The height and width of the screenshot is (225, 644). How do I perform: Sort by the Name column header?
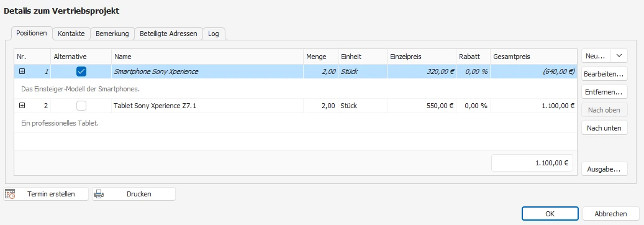(x=207, y=57)
